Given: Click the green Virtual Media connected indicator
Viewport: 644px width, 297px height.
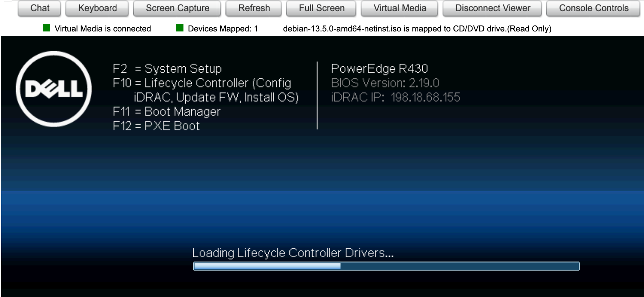Looking at the screenshot, I should coord(46,28).
